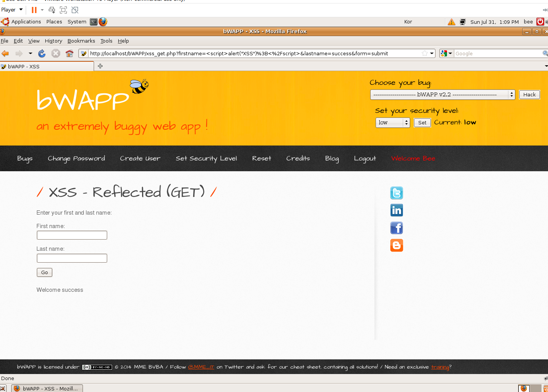Click the search magnifier icon

click(545, 53)
